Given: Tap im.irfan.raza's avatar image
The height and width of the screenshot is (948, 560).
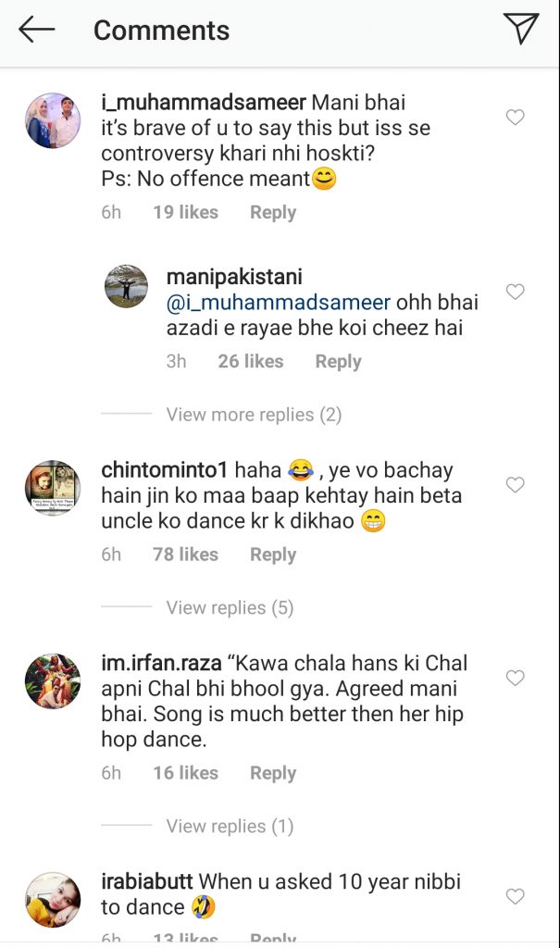Looking at the screenshot, I should 53,681.
